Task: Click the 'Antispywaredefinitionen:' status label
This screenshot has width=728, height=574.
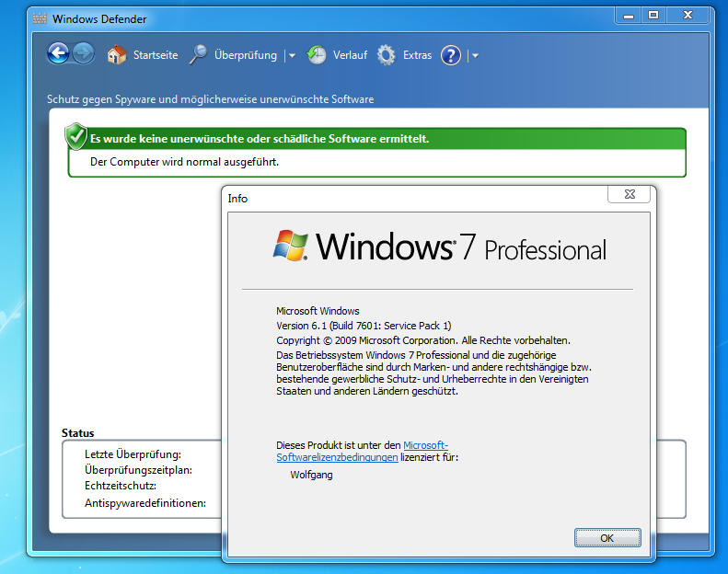Action: tap(145, 503)
